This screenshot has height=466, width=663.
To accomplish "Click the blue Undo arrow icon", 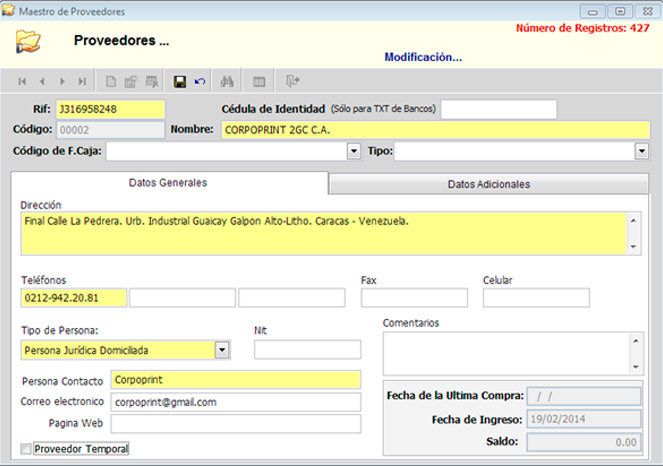I will click(x=199, y=81).
